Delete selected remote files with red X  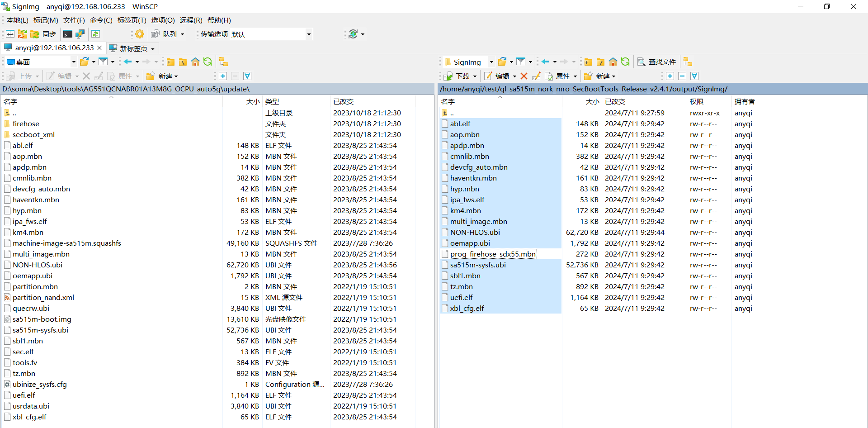[524, 76]
